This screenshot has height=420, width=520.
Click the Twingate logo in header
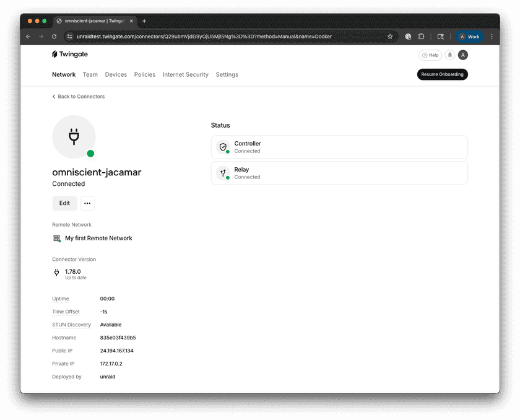(x=70, y=55)
